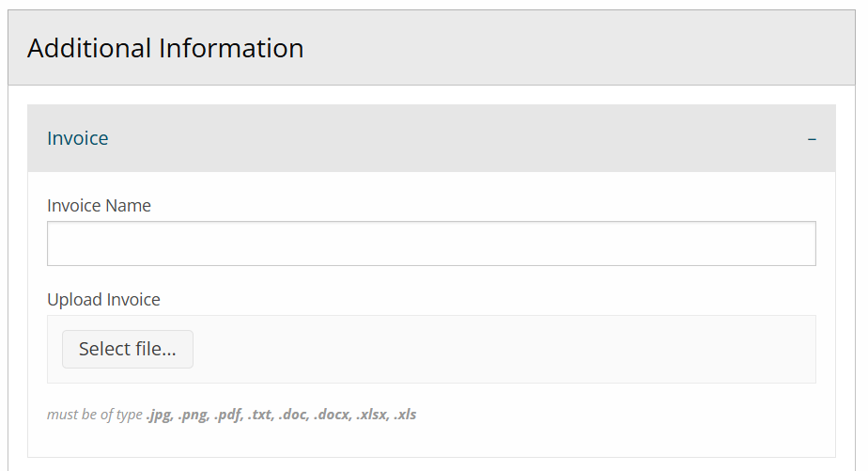The image size is (868, 471).
Task: Click white space below the file type hint
Action: tap(431, 442)
